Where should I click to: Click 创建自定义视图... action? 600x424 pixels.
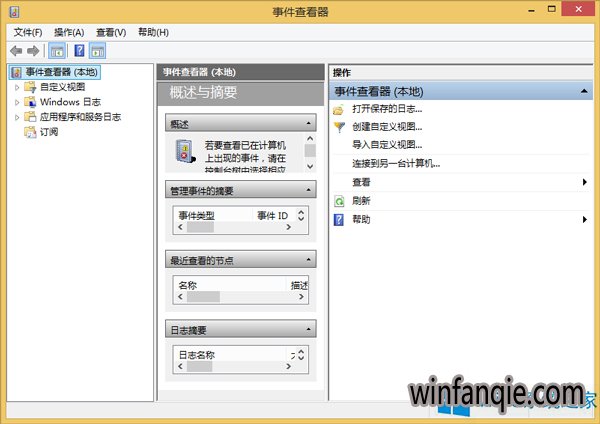pyautogui.click(x=387, y=127)
